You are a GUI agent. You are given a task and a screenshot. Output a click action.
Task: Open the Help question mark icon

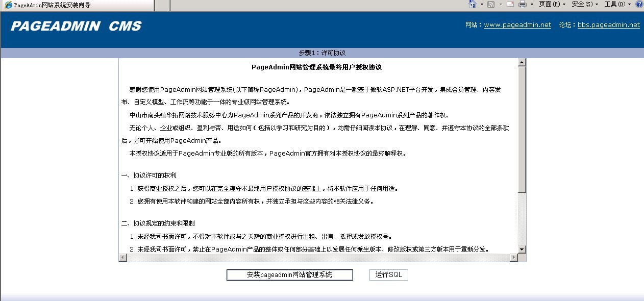point(639,4)
